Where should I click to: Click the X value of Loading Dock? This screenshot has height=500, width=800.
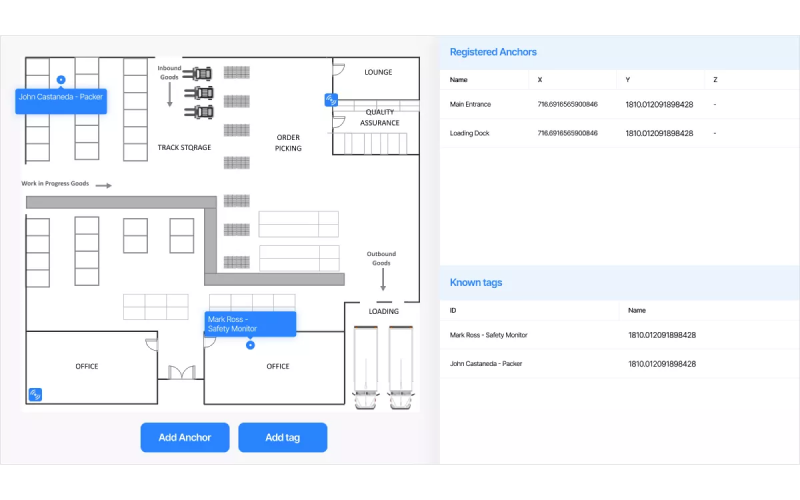click(567, 133)
